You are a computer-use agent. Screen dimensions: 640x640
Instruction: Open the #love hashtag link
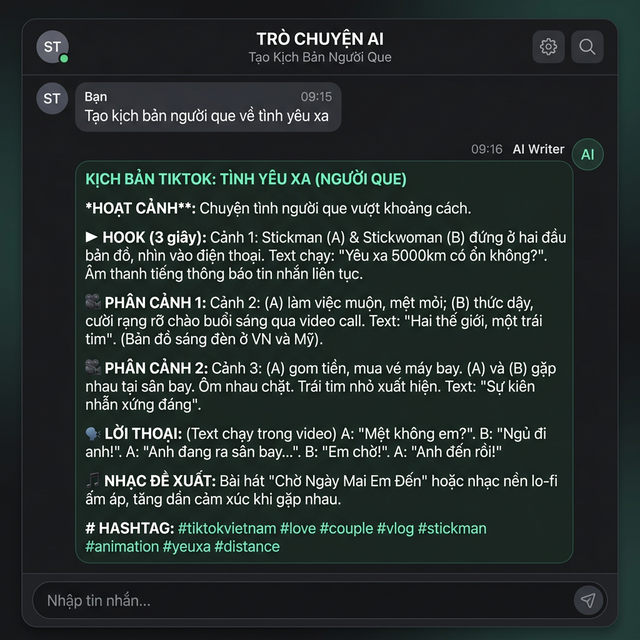(297, 528)
